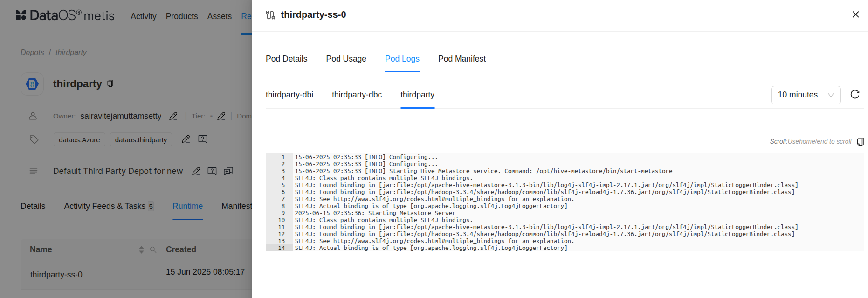Open the Pod Usage tab
This screenshot has width=868, height=298.
(x=346, y=59)
